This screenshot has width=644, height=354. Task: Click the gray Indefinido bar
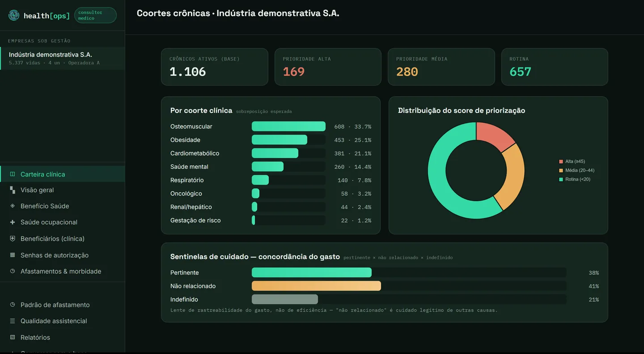(285, 299)
